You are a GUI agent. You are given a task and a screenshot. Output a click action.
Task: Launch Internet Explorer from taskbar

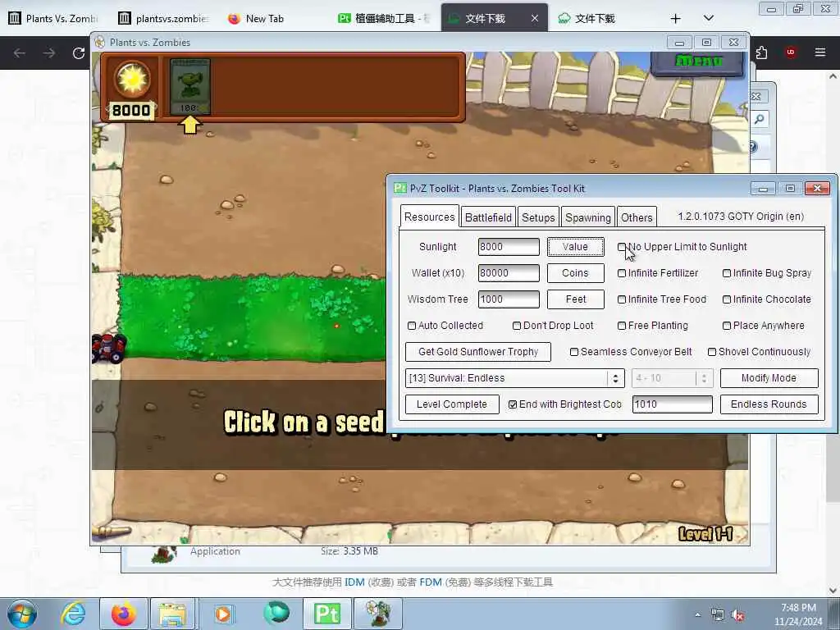pyautogui.click(x=73, y=614)
